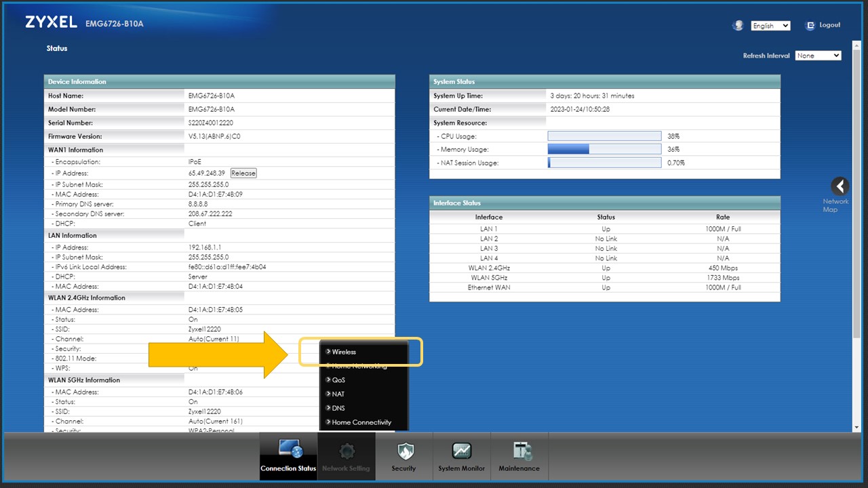
Task: Click the 450 Mbps rate value
Action: click(x=723, y=268)
